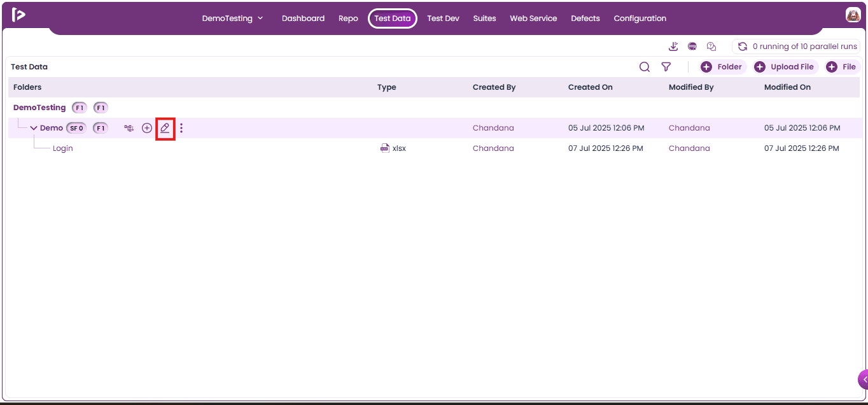Click the Upload File button
This screenshot has width=868, height=405.
(785, 67)
